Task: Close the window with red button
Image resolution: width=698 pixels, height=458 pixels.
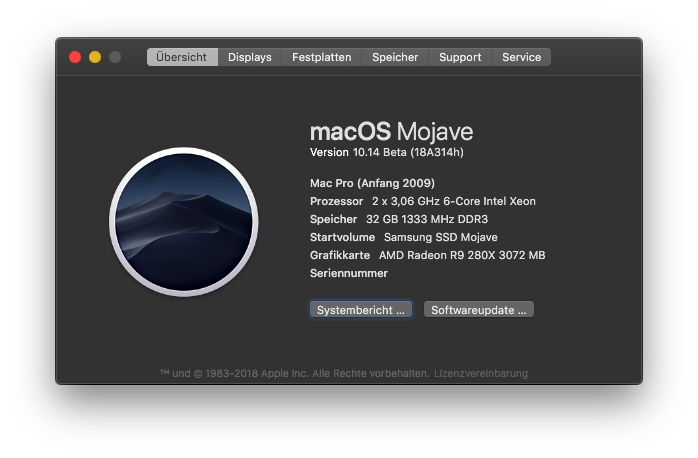Action: pyautogui.click(x=75, y=57)
